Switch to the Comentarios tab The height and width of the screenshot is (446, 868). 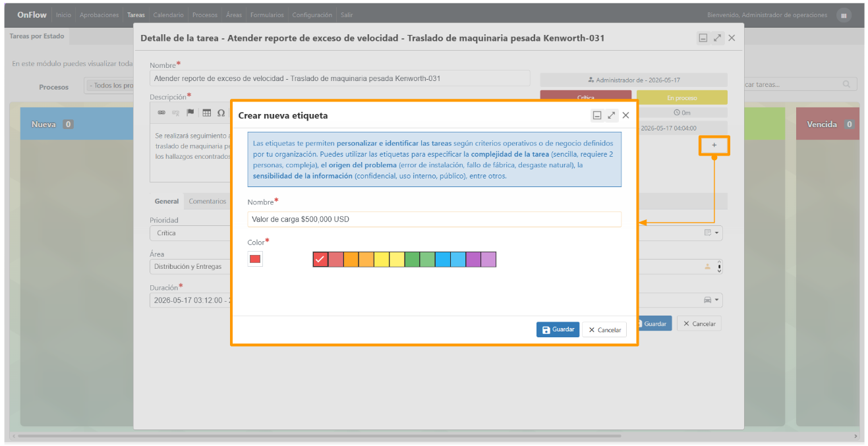208,202
